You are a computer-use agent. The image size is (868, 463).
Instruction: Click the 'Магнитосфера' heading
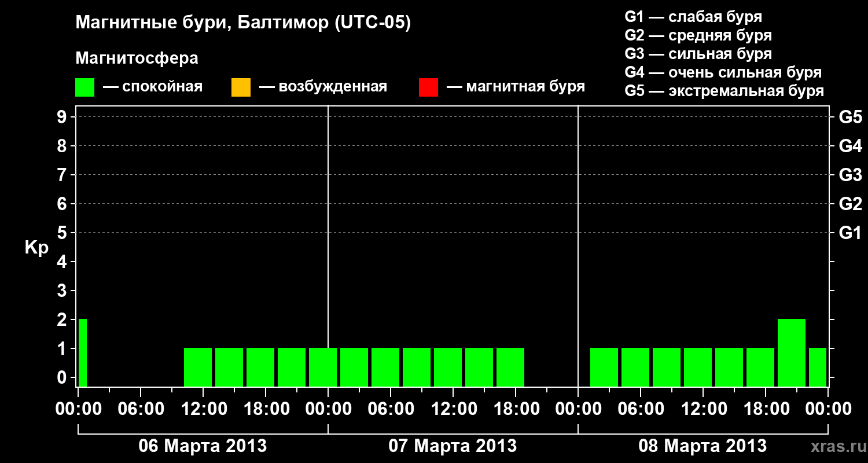pyautogui.click(x=137, y=58)
